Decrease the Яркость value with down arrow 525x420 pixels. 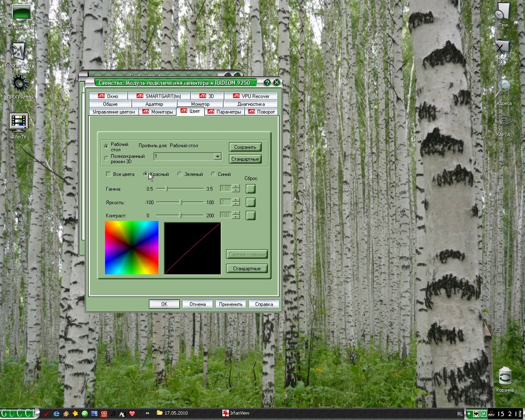pos(236,204)
